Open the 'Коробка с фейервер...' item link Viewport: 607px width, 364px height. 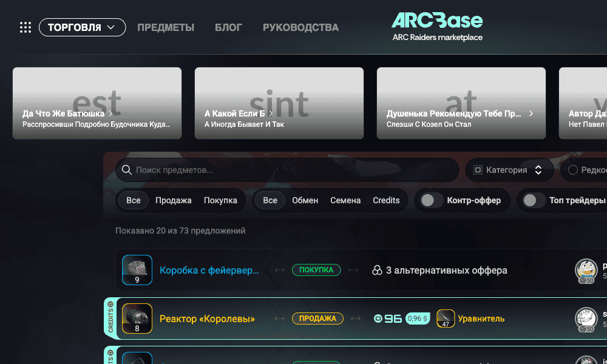(x=209, y=270)
